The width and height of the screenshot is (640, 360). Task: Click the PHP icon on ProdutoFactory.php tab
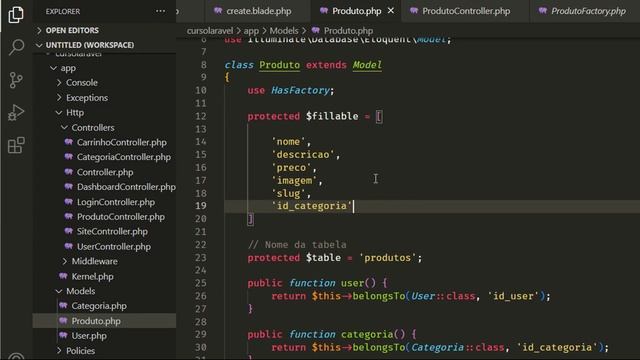pos(542,11)
